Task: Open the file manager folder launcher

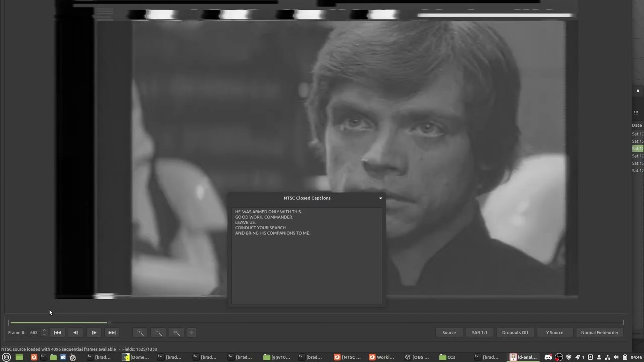Action: click(53, 357)
